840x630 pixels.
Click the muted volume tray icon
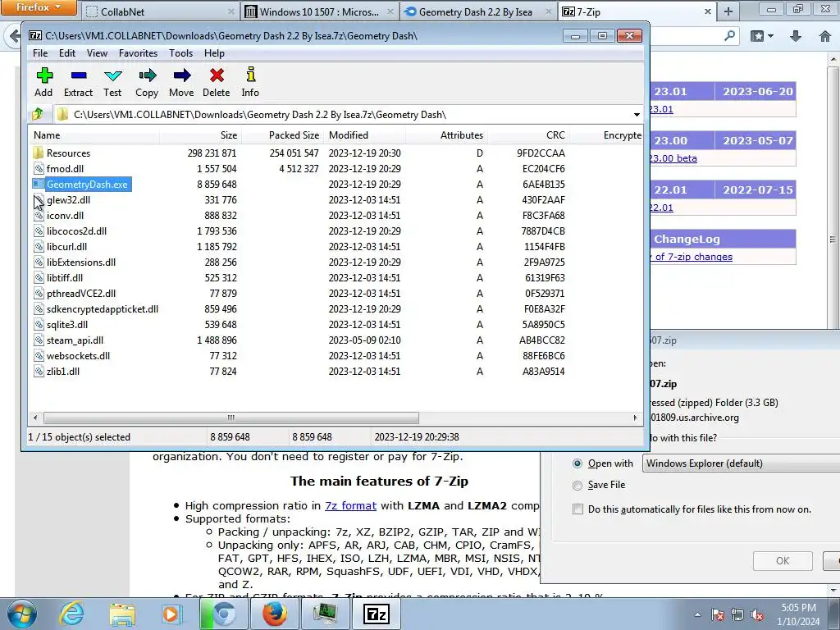pyautogui.click(x=757, y=615)
